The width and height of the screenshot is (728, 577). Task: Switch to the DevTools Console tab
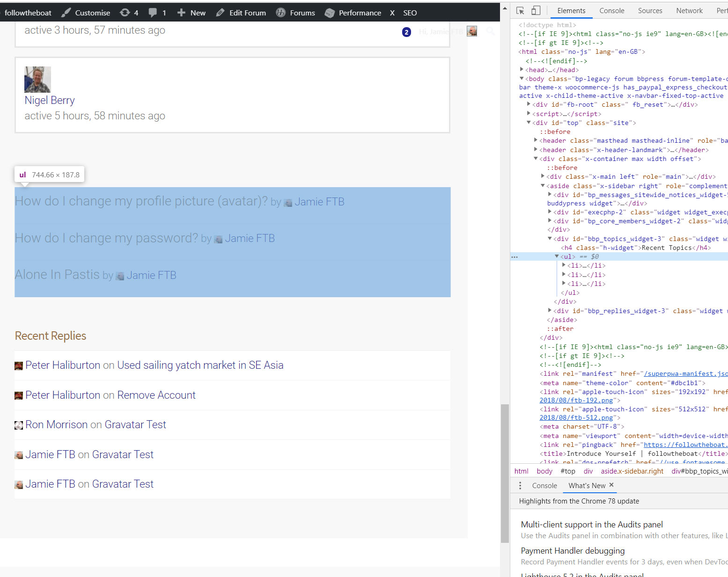pyautogui.click(x=612, y=11)
